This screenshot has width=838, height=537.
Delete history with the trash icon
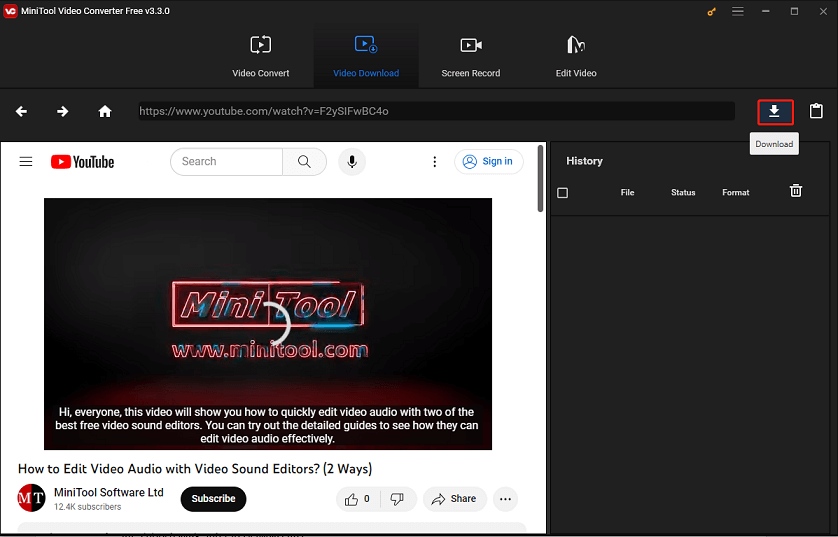click(796, 191)
